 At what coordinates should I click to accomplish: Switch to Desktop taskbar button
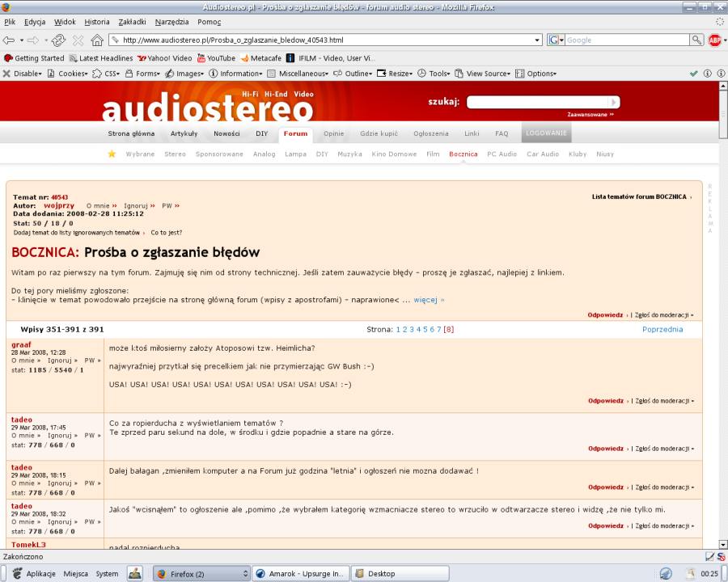point(400,574)
